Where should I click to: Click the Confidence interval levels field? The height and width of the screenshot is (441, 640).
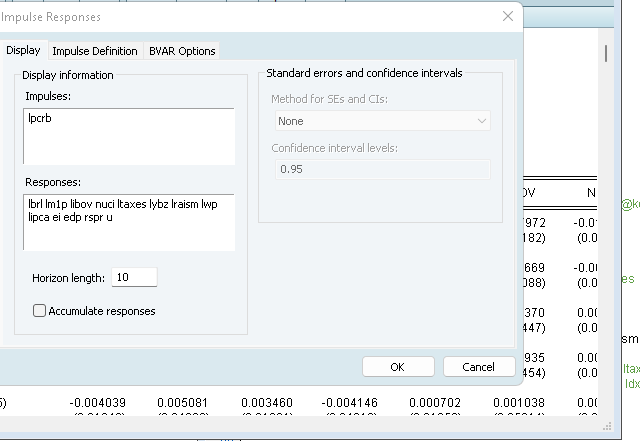(x=381, y=169)
